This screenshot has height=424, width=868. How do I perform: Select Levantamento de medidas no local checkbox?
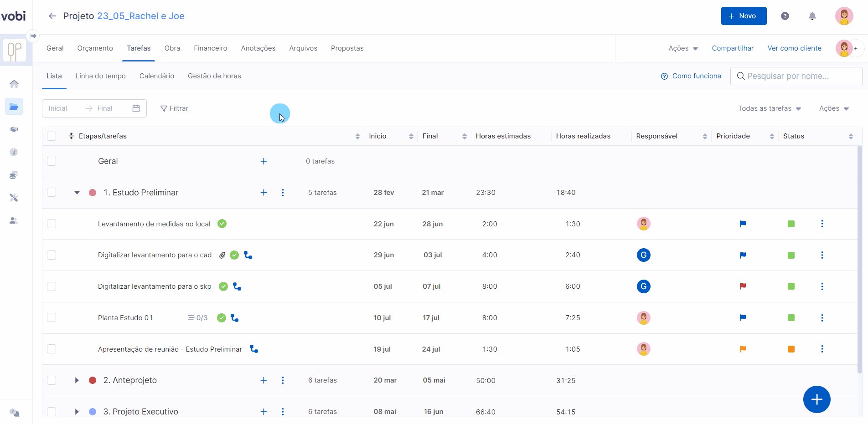click(52, 224)
